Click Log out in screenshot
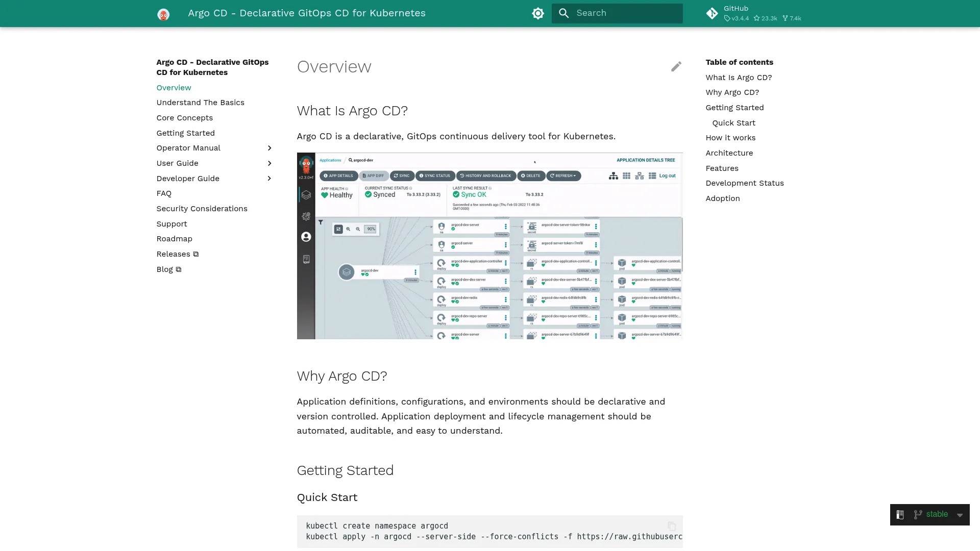The image size is (980, 551). [667, 176]
